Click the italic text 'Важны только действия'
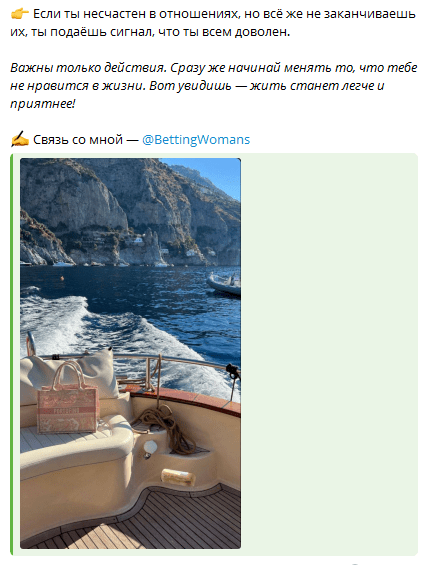Image resolution: width=424 pixels, height=565 pixels. 88,68
